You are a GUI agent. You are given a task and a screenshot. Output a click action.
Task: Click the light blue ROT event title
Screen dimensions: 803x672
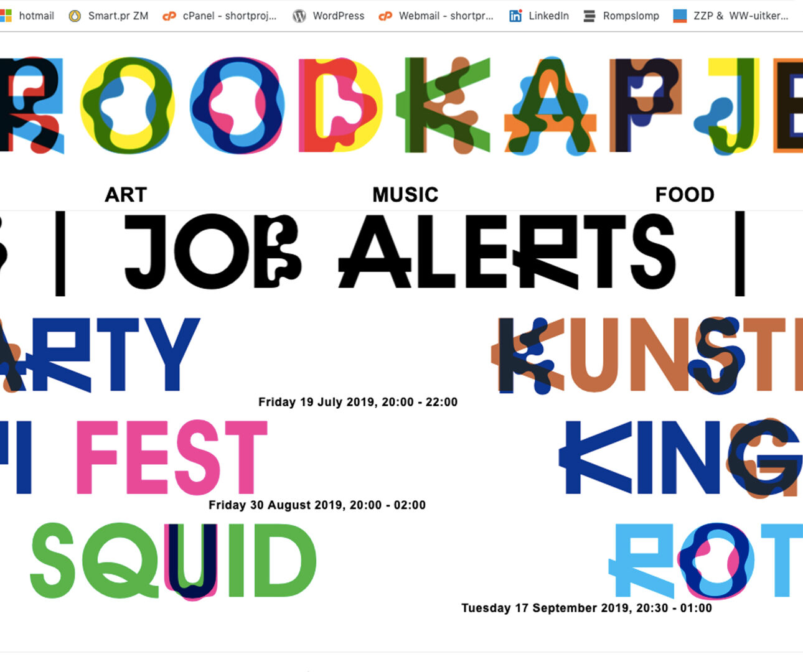[703, 560]
